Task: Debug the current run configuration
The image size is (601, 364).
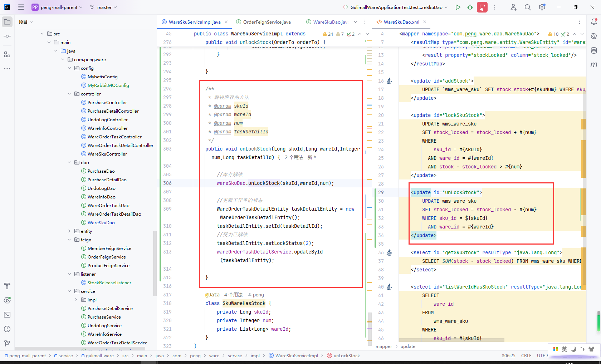Action: click(x=470, y=7)
